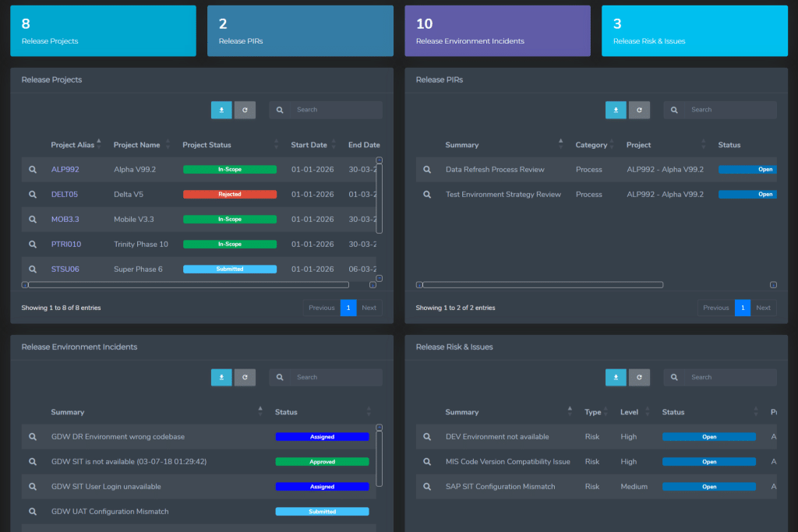This screenshot has height=532, width=798.
Task: Refresh the Release Risk & Issues table
Action: 639,377
